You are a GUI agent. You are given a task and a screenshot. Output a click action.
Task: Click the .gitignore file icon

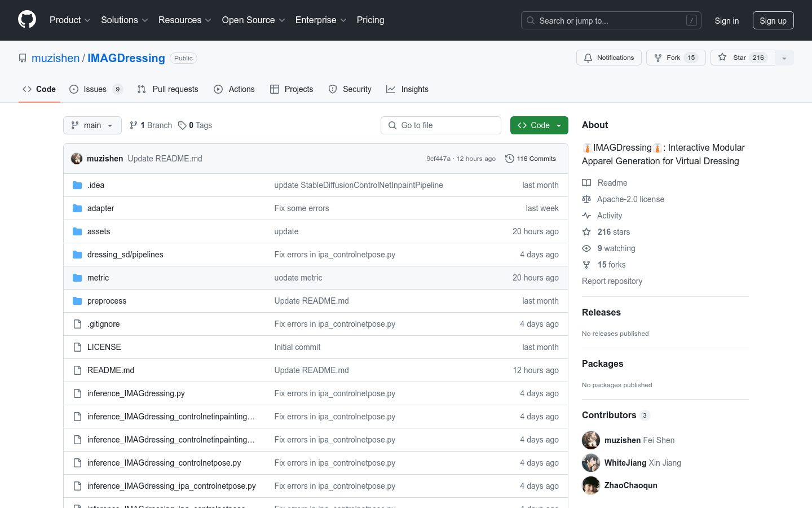tap(77, 324)
